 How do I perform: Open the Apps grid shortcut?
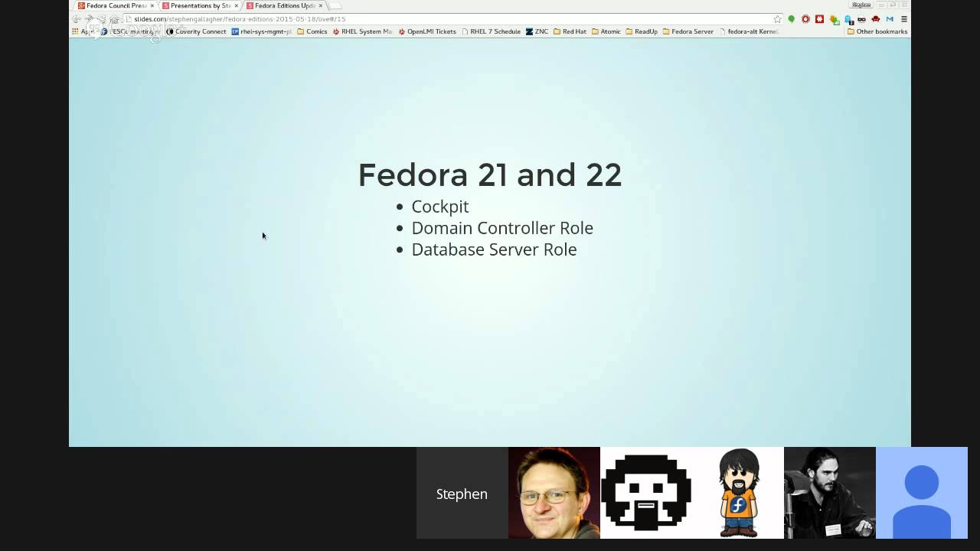click(83, 31)
